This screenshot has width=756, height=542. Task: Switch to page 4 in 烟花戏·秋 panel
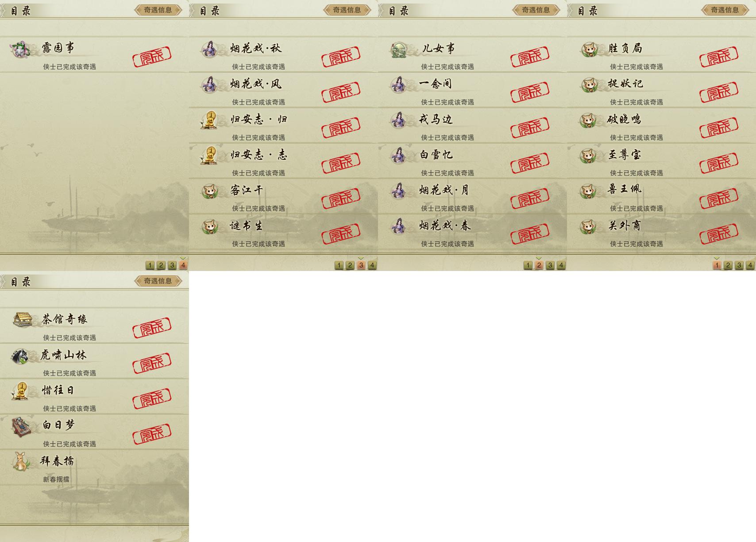point(372,265)
